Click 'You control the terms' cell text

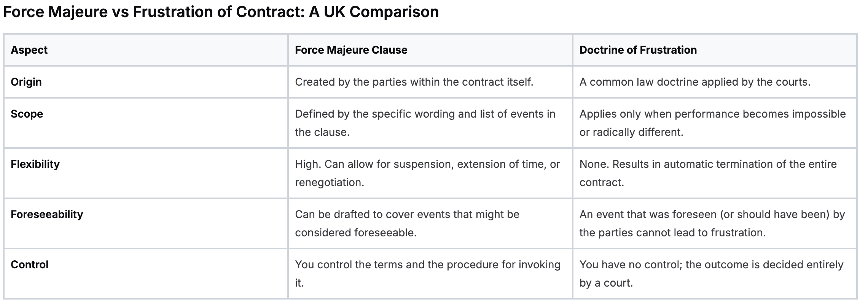click(428, 265)
